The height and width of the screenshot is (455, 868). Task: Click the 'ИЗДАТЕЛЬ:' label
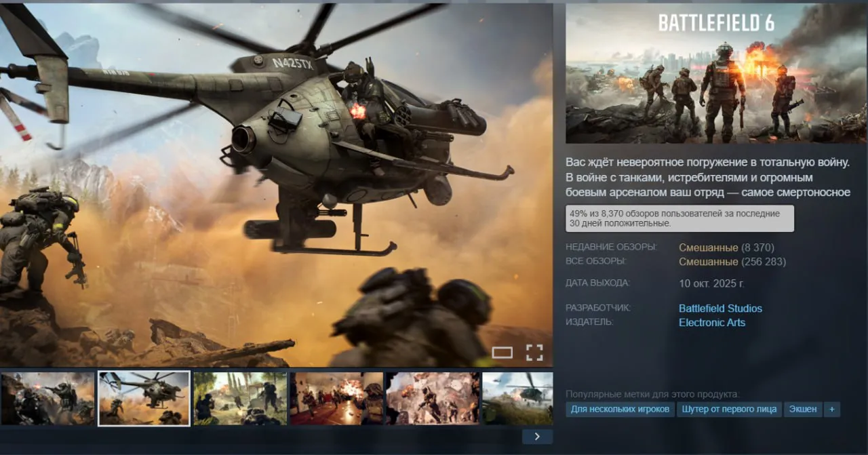coord(589,322)
